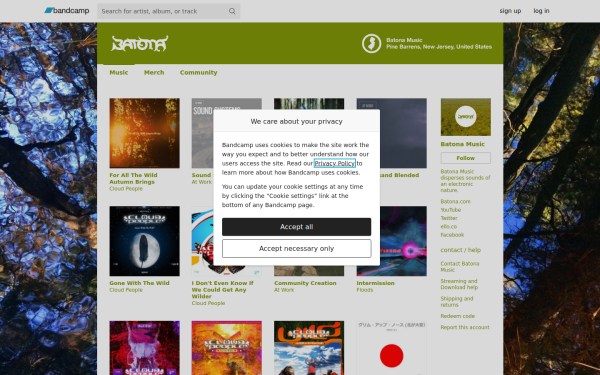Click I Don't Even Know If title
Viewport: 600px width, 375px height.
tap(222, 290)
